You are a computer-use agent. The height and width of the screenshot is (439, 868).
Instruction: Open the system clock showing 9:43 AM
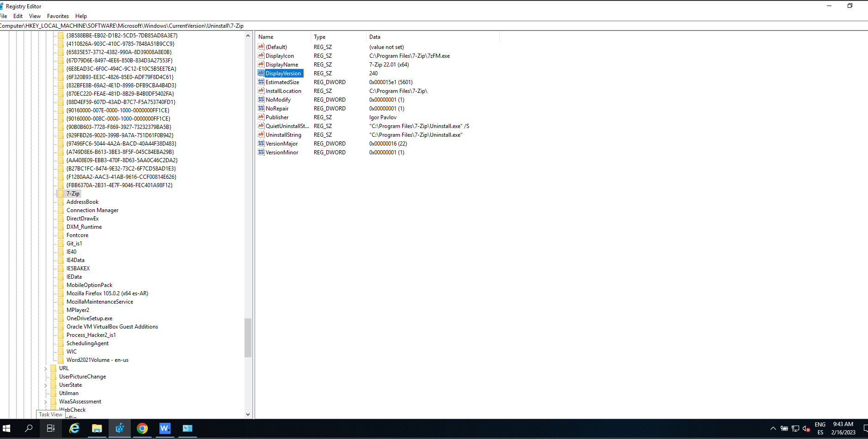pos(842,428)
